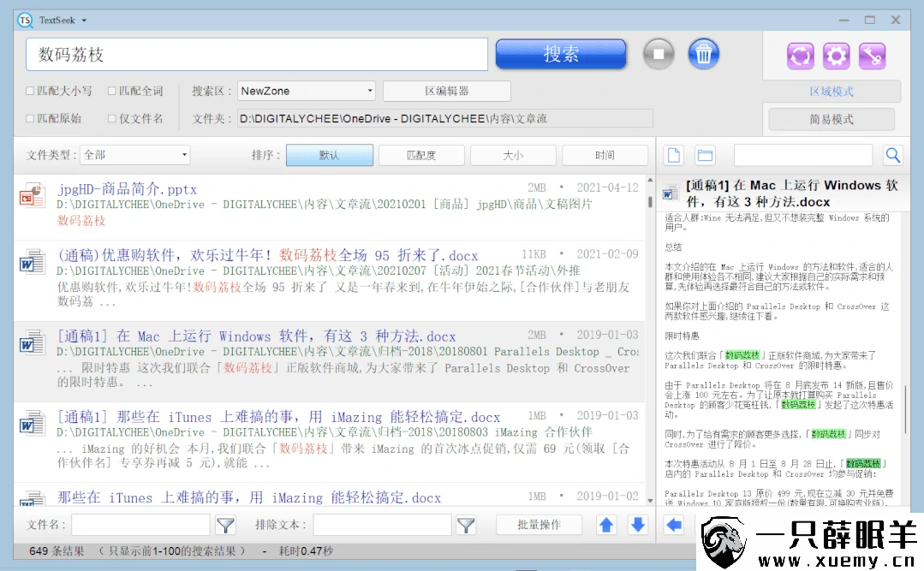The height and width of the screenshot is (571, 924).
Task: Click the 文件夹 path field
Action: click(445, 118)
